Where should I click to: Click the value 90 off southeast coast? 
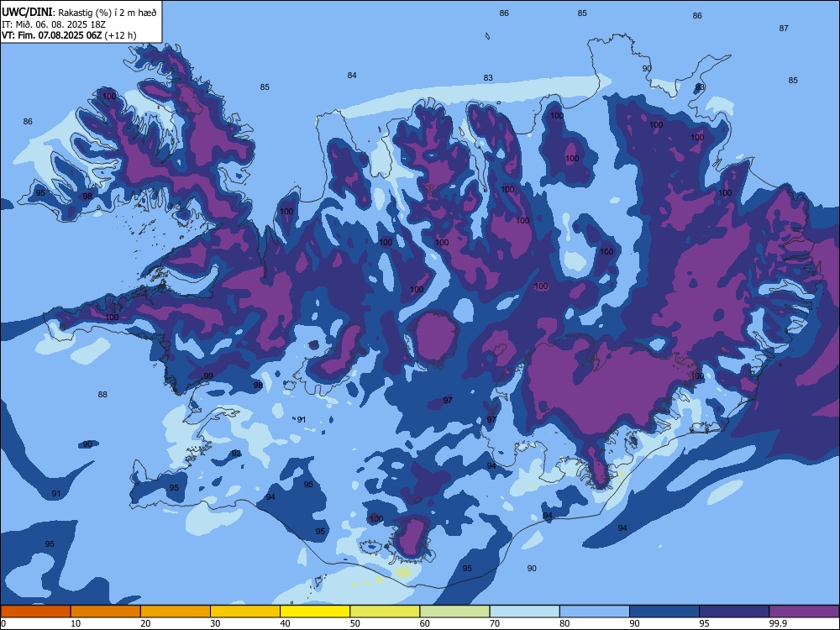[x=532, y=569]
